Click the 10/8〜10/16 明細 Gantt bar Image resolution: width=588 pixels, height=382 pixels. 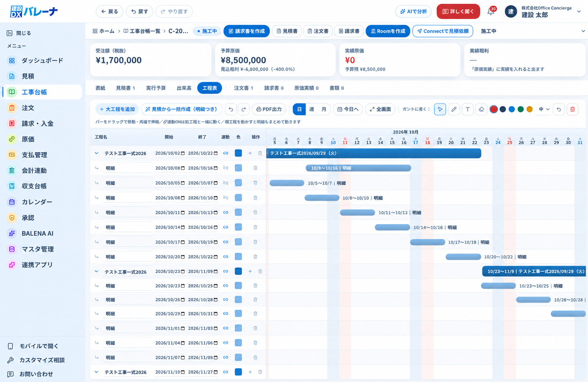(358, 168)
